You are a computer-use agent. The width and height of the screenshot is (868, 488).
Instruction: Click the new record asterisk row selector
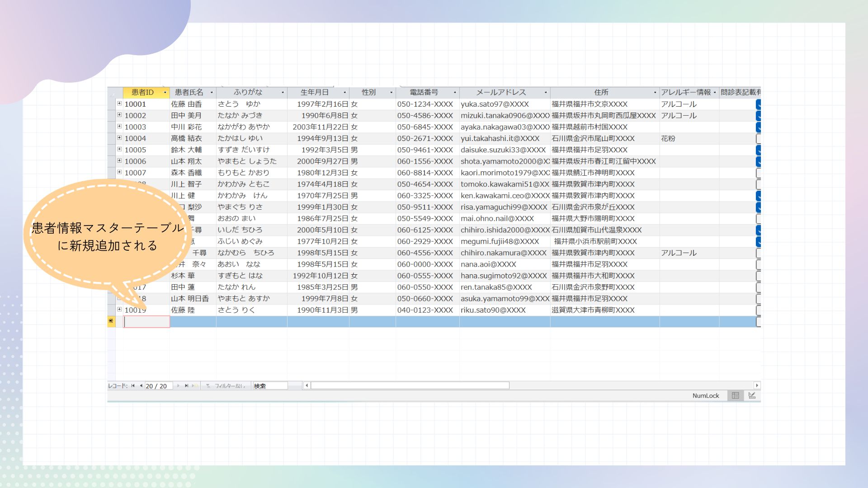pyautogui.click(x=111, y=321)
